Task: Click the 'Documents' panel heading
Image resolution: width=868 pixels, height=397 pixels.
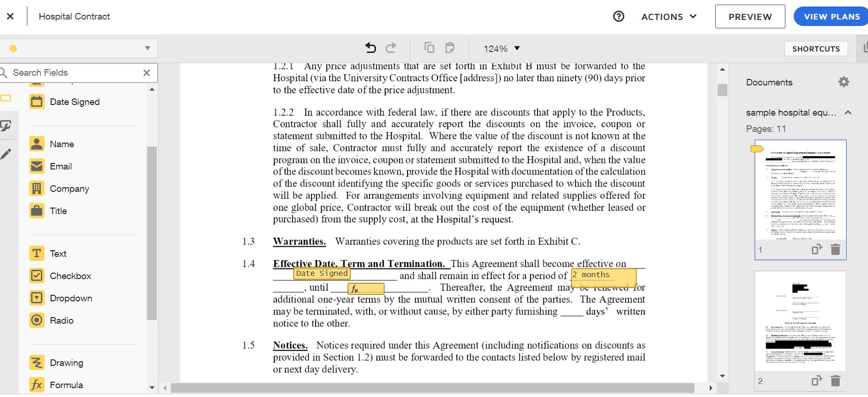Action: click(769, 82)
